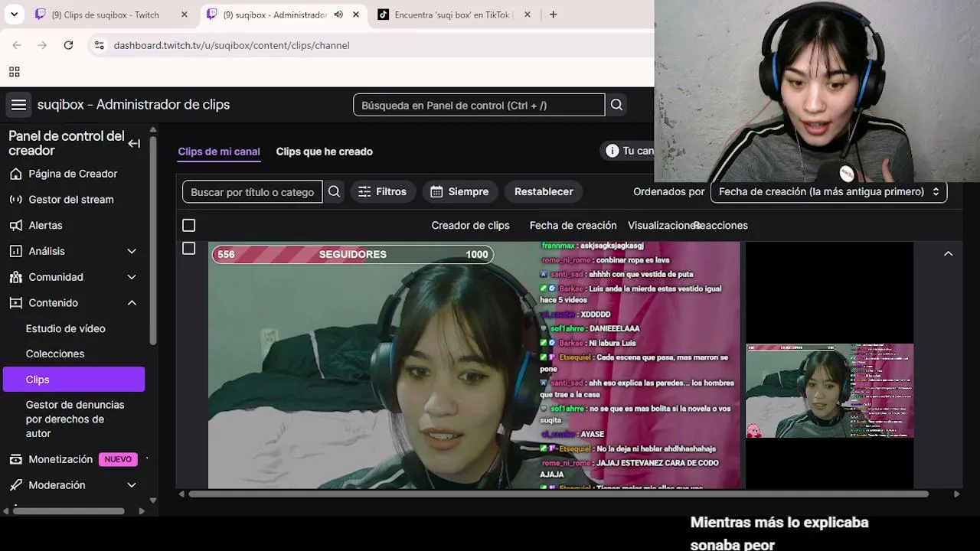Open the 'Siempre' date range picker
The height and width of the screenshot is (551, 980).
(x=459, y=192)
